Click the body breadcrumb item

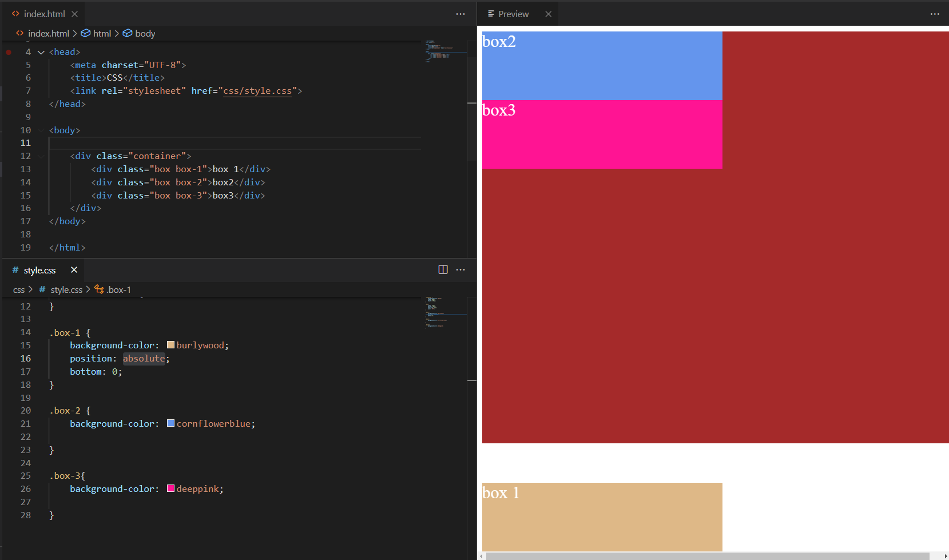pos(145,33)
